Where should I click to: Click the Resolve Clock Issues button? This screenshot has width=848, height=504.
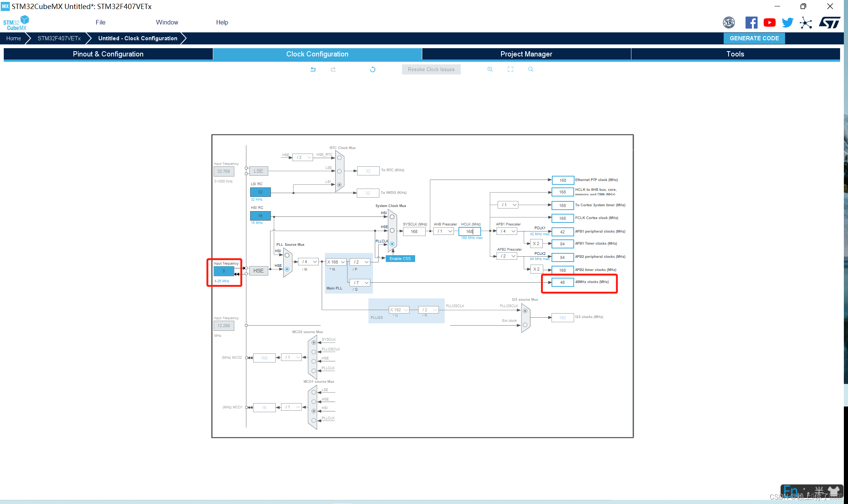pyautogui.click(x=431, y=69)
